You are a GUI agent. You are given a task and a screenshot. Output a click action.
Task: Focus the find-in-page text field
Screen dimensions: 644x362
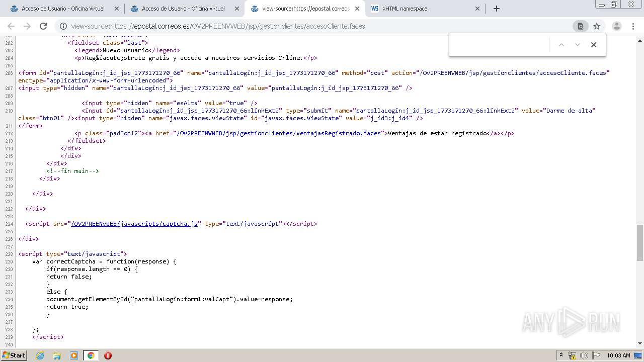pyautogui.click(x=499, y=45)
